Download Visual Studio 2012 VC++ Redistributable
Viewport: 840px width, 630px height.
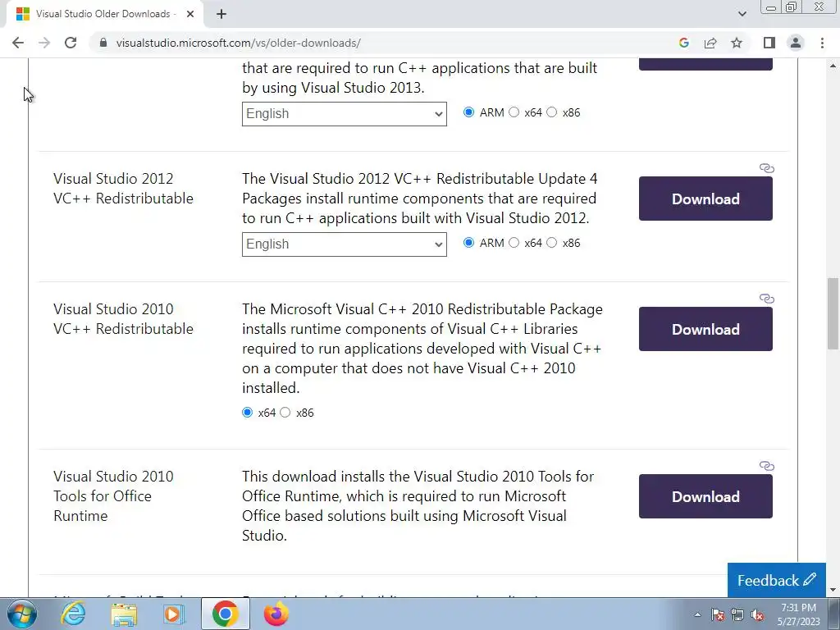point(705,199)
